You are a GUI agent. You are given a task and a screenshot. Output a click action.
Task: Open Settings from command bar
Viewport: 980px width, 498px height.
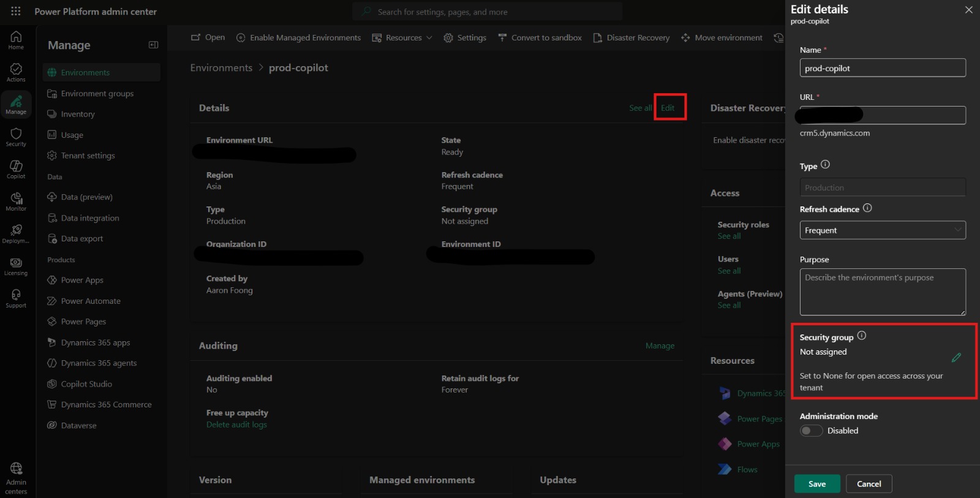(x=465, y=37)
